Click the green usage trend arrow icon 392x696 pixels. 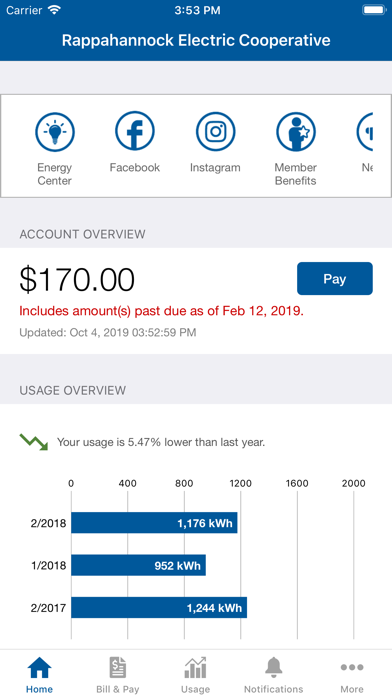(34, 442)
